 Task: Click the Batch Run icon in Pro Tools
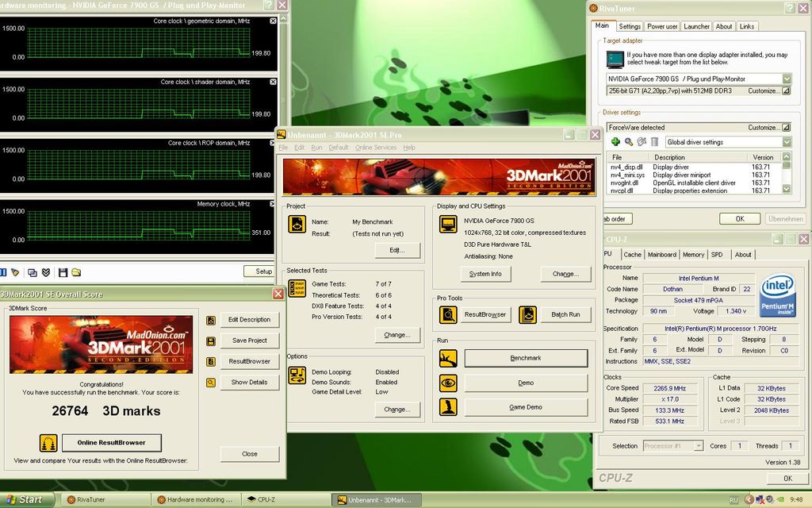coord(527,314)
